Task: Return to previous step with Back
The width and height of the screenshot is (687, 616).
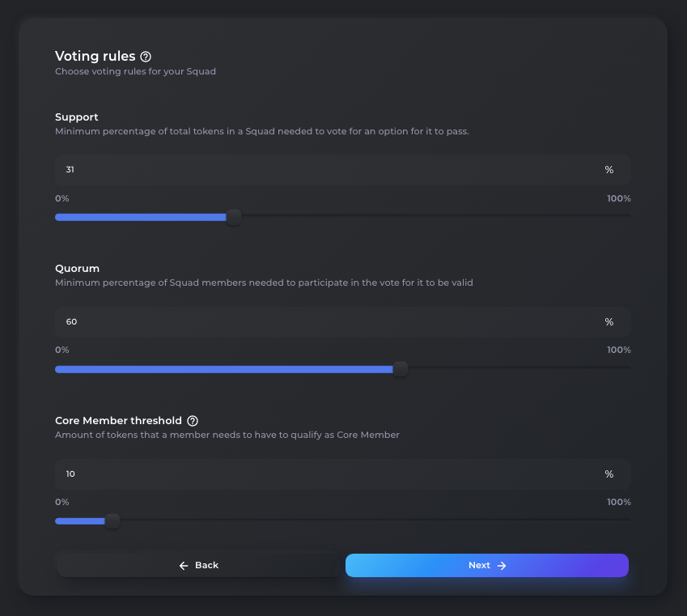Action: click(x=198, y=566)
